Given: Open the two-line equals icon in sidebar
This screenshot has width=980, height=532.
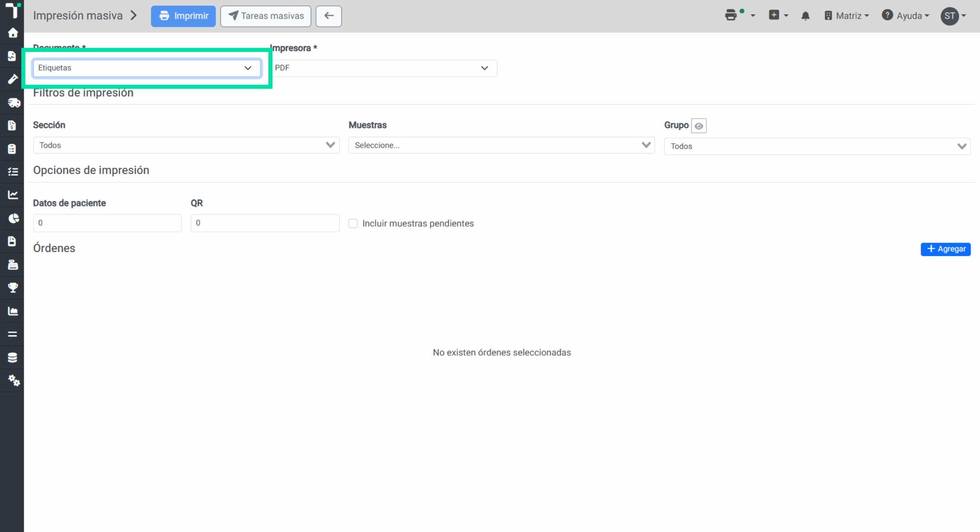Looking at the screenshot, I should (12, 334).
